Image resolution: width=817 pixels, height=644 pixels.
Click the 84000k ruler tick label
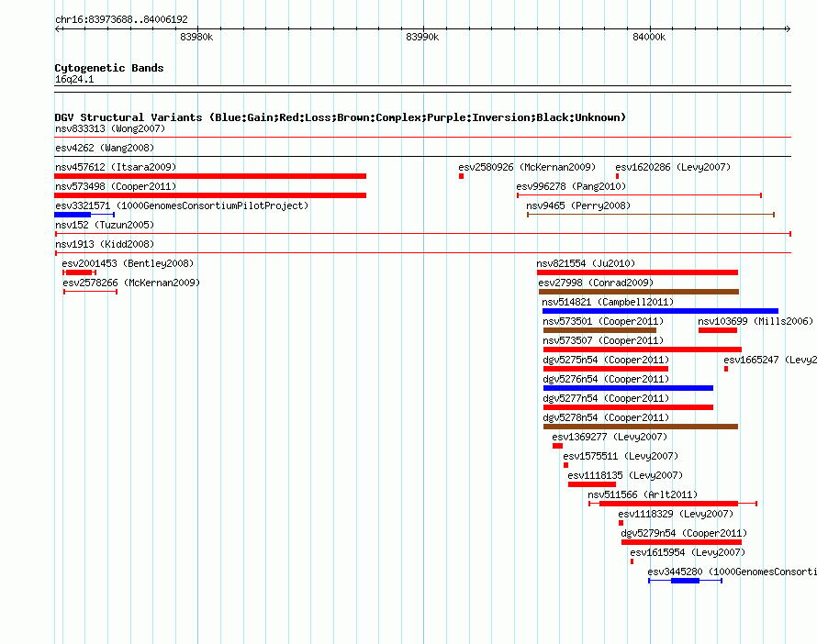click(649, 37)
